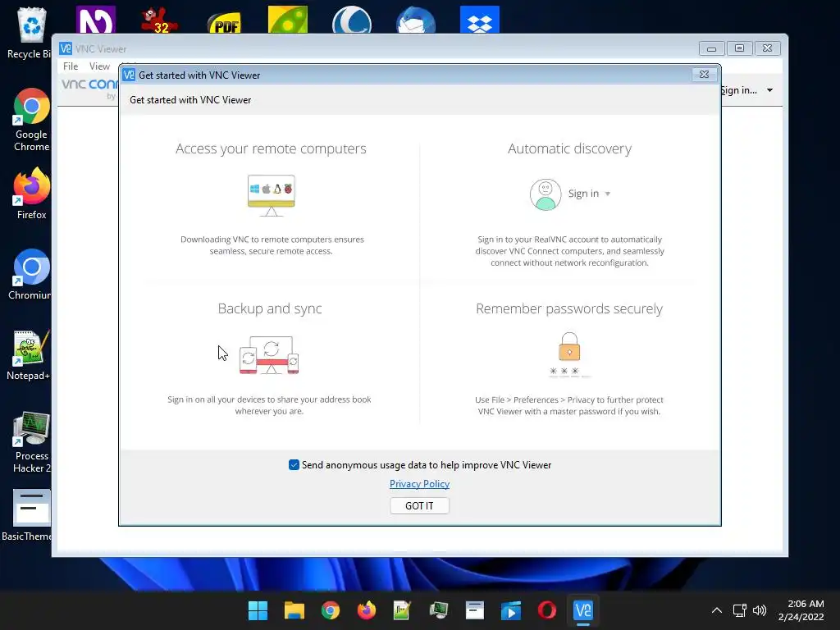840x630 pixels.
Task: Select the PDF desktop icon
Action: 225,22
